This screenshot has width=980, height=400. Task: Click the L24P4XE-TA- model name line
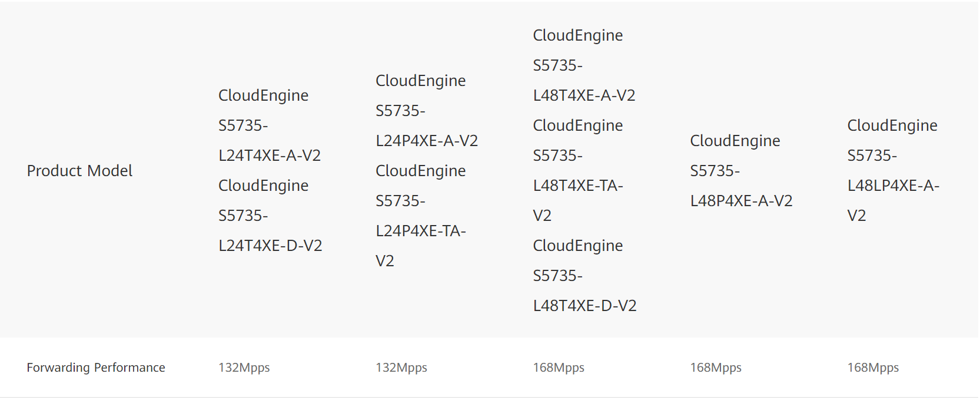[x=420, y=231]
